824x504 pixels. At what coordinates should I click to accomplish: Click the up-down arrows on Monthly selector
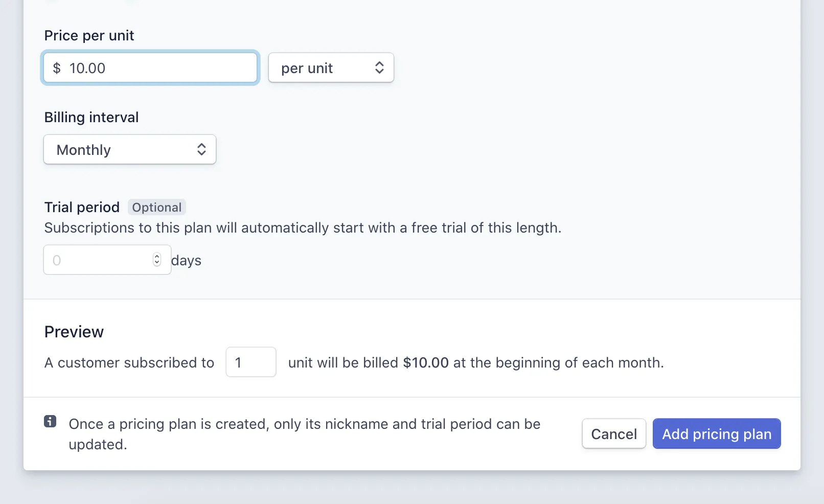pyautogui.click(x=201, y=149)
